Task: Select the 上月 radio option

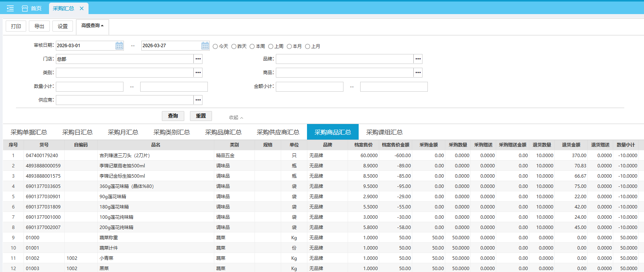Action: (308, 46)
